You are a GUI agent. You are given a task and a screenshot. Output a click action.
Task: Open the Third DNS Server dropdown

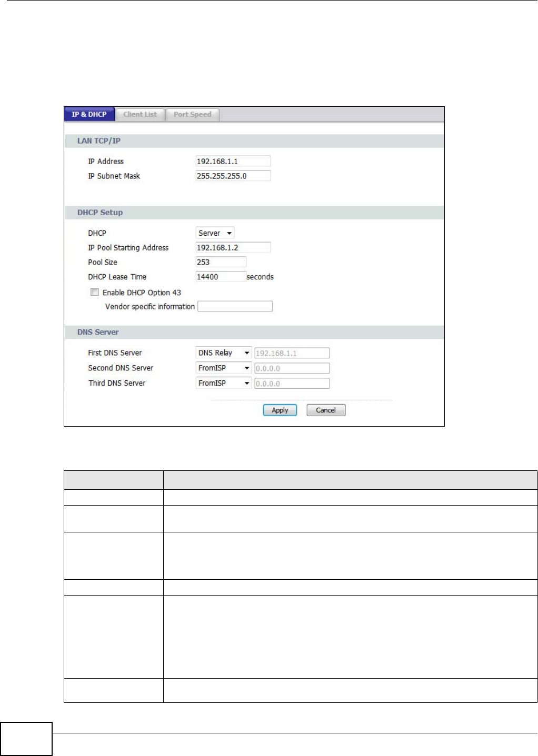223,383
